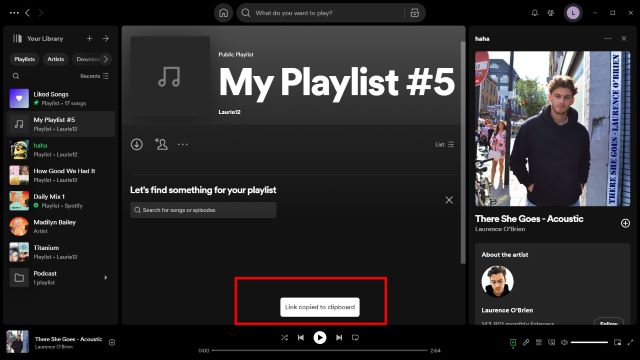640x360 pixels.
Task: Open the Laurence O'Brien link under song title
Action: pos(500,229)
